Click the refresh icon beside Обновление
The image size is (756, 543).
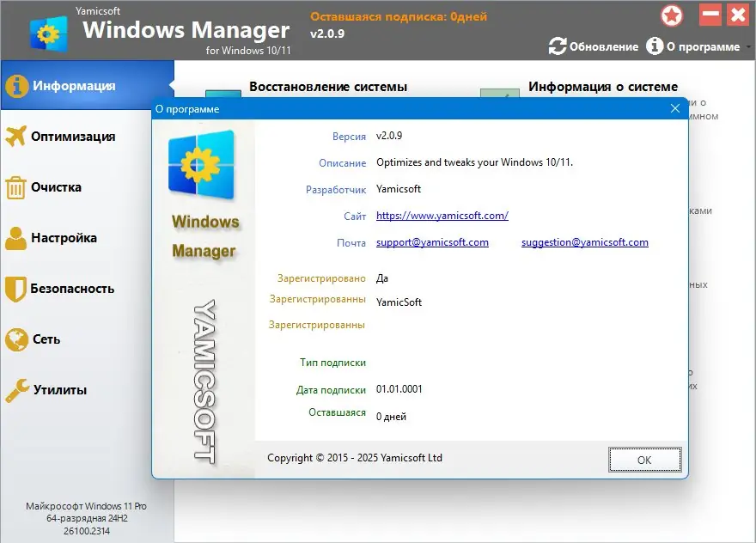pos(558,46)
